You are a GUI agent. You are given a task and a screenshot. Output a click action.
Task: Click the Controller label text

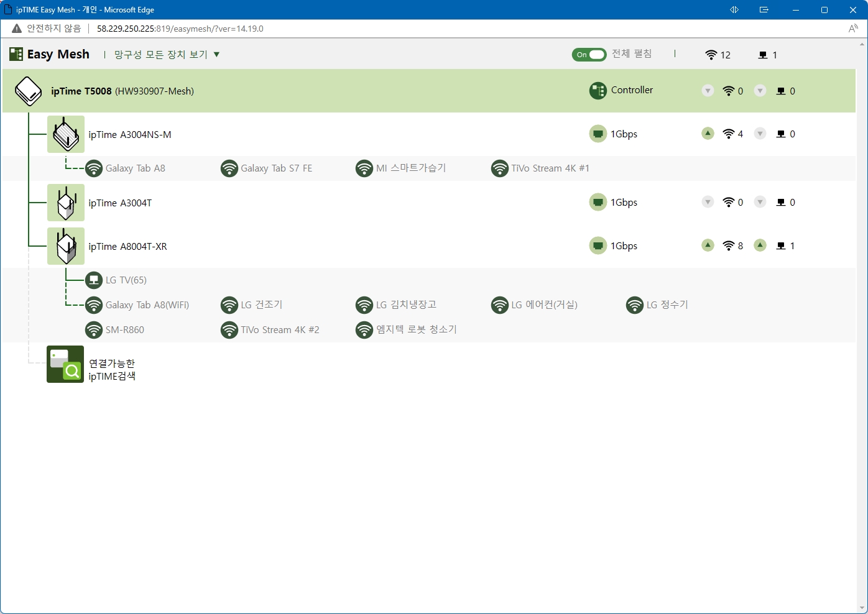click(x=632, y=90)
